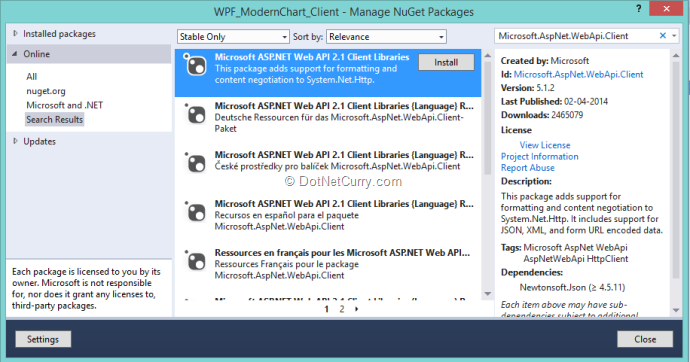The width and height of the screenshot is (690, 362).
Task: Select the Recursos en español package result
Action: pyautogui.click(x=328, y=215)
